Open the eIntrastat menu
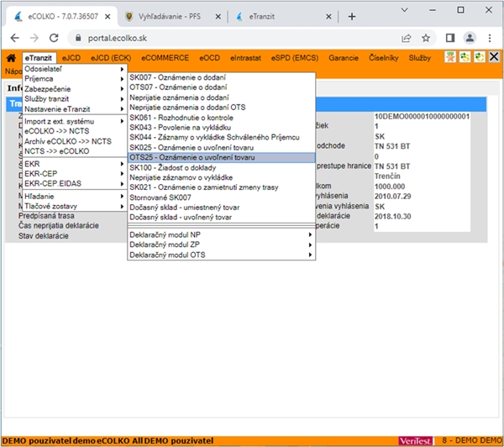This screenshot has height=447, width=504. [245, 58]
